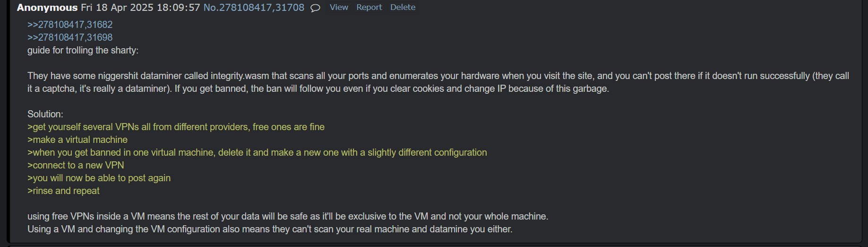Screen dimensions: 868x247
Task: Click the speech bubble reply icon
Action: 315,8
